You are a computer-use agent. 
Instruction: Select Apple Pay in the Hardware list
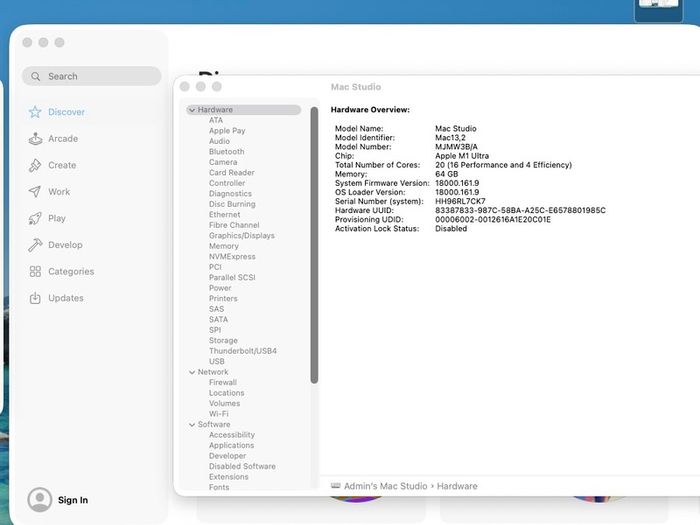tap(227, 131)
